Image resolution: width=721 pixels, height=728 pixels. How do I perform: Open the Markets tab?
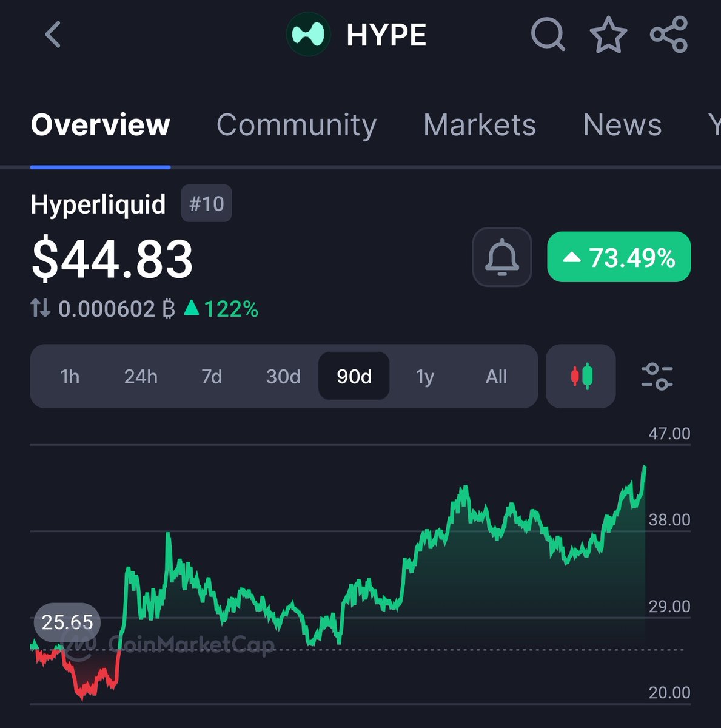(x=480, y=125)
